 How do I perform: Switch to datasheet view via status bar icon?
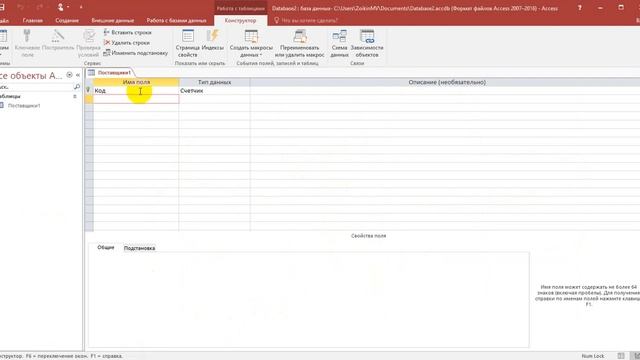click(621, 356)
